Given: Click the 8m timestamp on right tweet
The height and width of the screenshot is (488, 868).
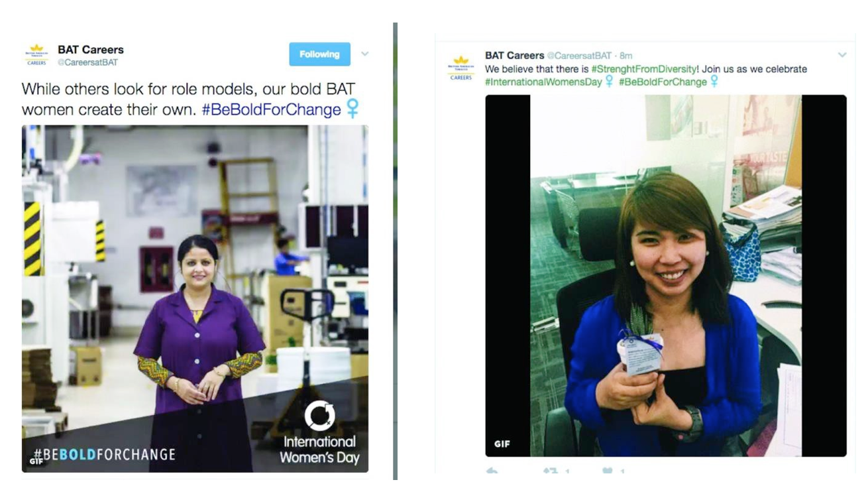Looking at the screenshot, I should tap(626, 56).
